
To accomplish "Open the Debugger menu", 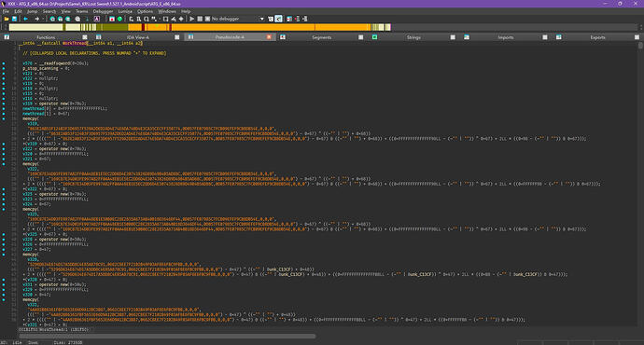I will pyautogui.click(x=103, y=11).
